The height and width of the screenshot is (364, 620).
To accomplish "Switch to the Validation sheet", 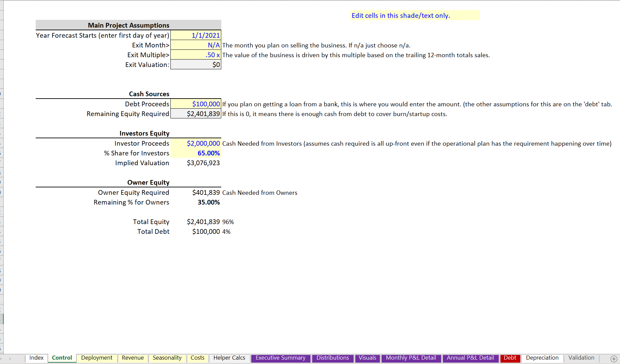I will [581, 358].
